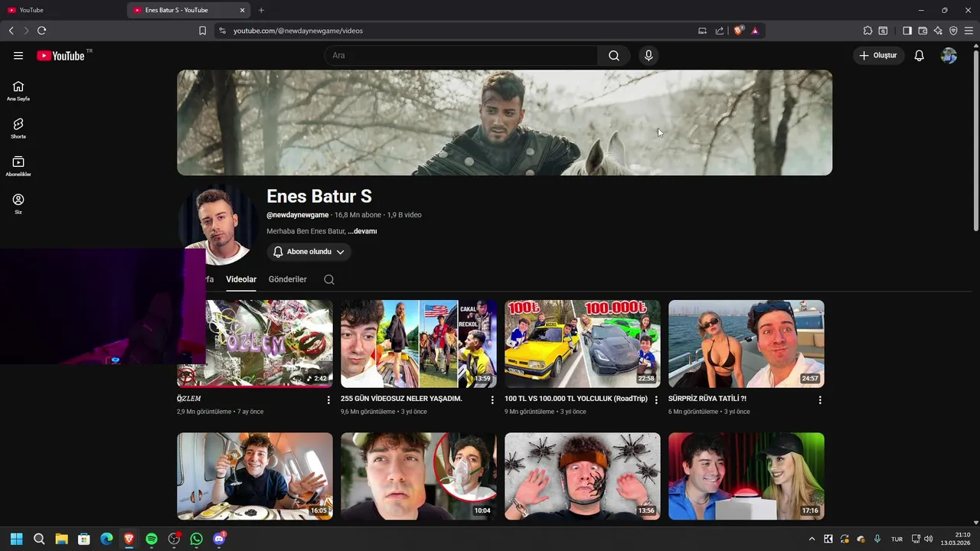This screenshot has width=980, height=551.
Task: Click the Oluştur create button
Action: pyautogui.click(x=879, y=56)
